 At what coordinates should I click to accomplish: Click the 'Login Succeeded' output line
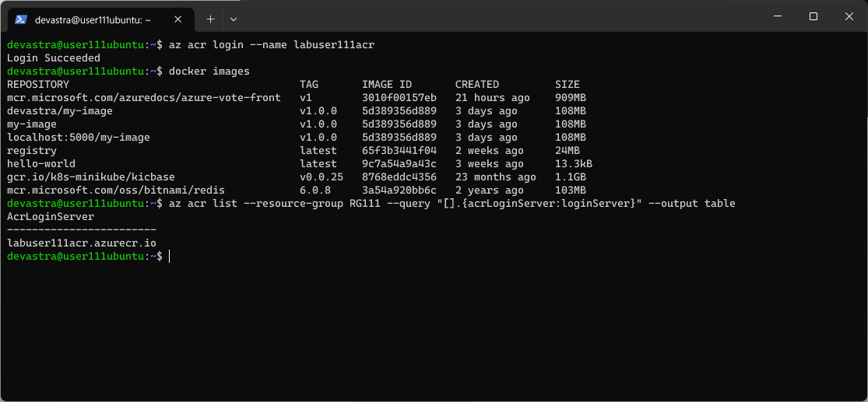click(x=54, y=58)
